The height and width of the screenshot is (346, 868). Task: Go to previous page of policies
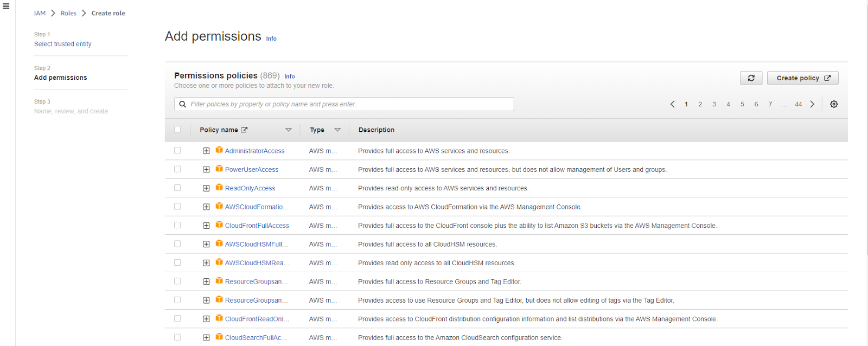tap(673, 104)
